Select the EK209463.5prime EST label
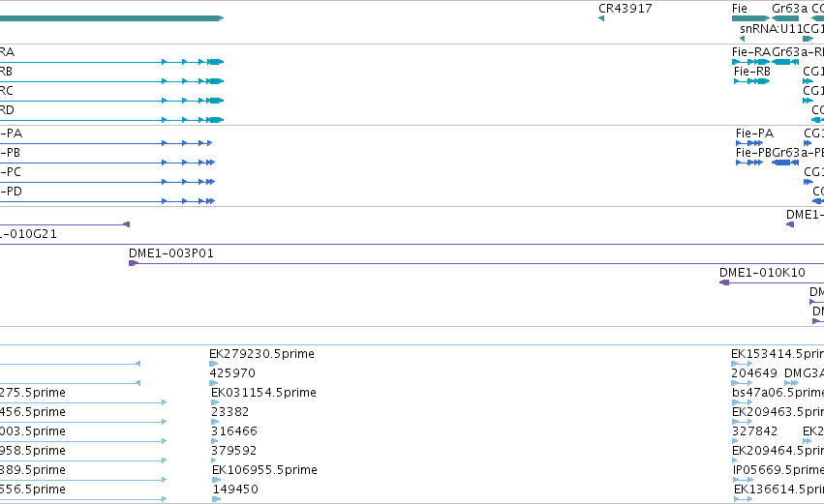 [x=778, y=412]
